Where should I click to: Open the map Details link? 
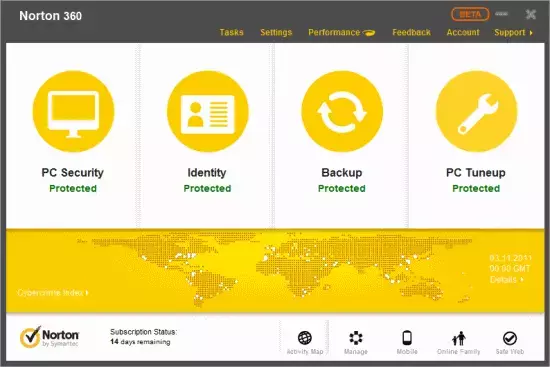pos(507,280)
